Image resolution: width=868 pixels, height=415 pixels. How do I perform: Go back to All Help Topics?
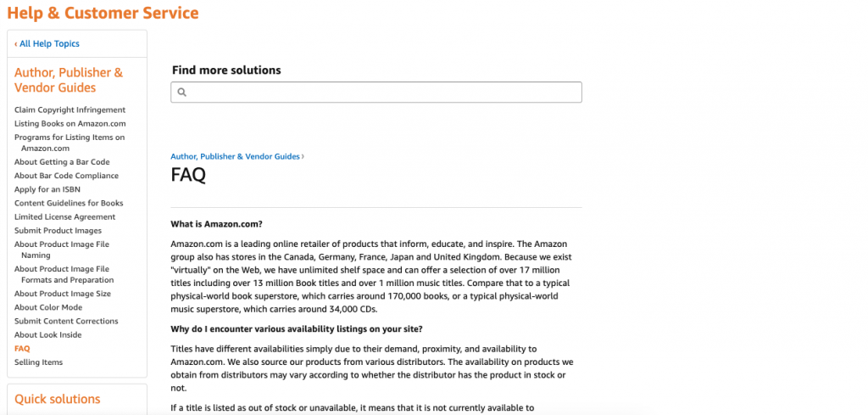tap(49, 43)
